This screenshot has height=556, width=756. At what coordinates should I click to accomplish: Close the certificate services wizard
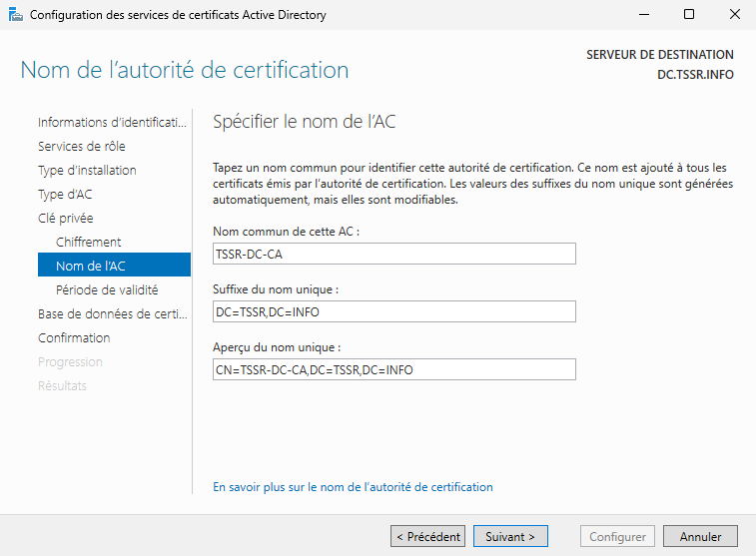(733, 15)
